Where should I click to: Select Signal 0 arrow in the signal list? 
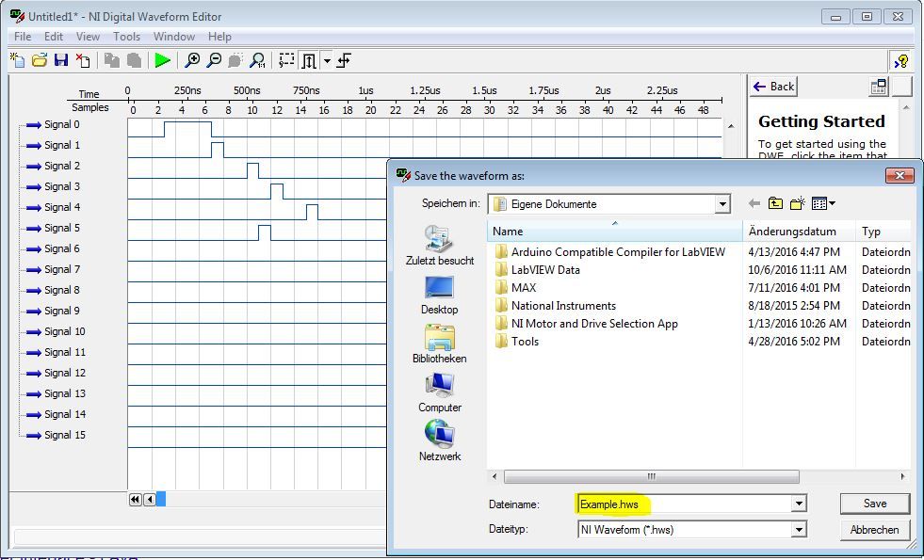34,125
